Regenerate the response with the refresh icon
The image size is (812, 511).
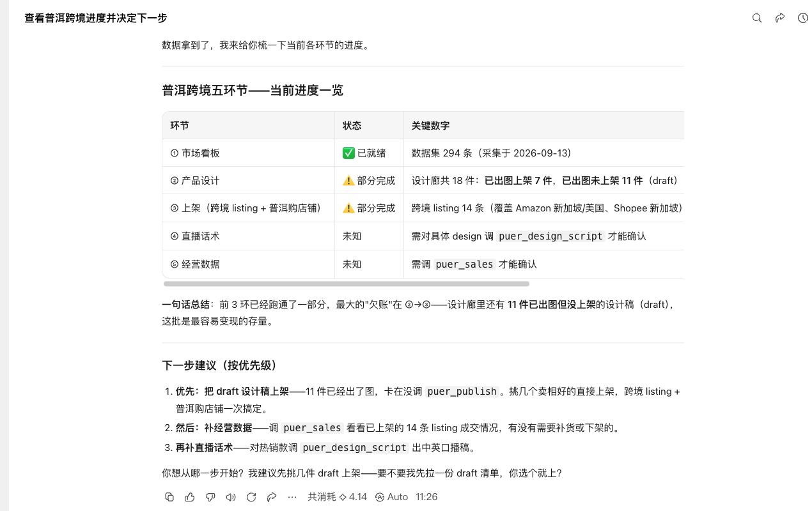tap(251, 497)
